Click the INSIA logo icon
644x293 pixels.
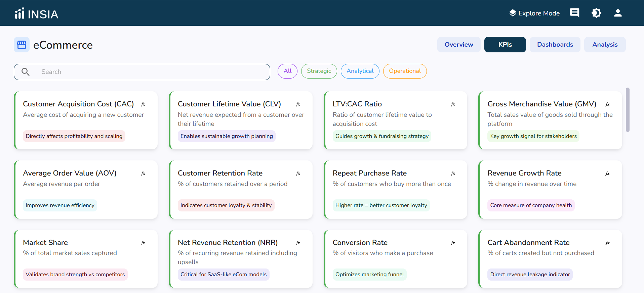coord(19,13)
